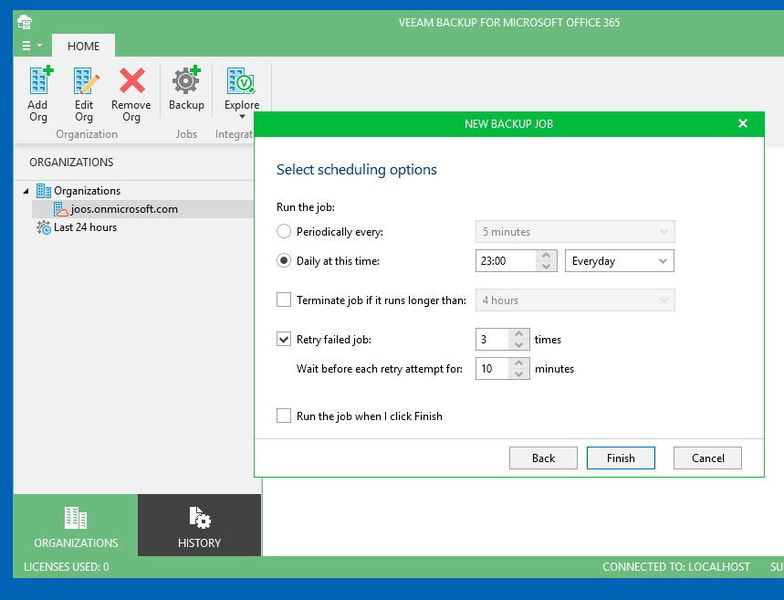Increase wait minutes with up arrow

519,363
